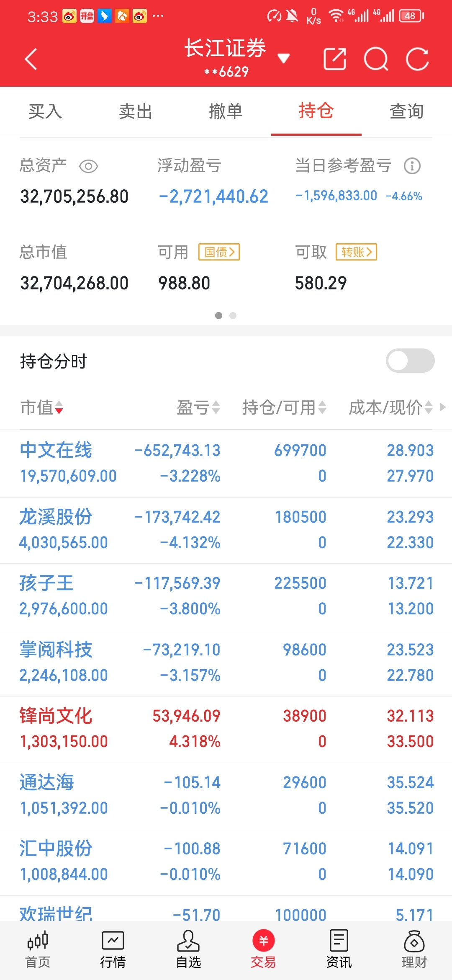Hide total assets with the eye icon
The height and width of the screenshot is (980, 452).
point(88,166)
